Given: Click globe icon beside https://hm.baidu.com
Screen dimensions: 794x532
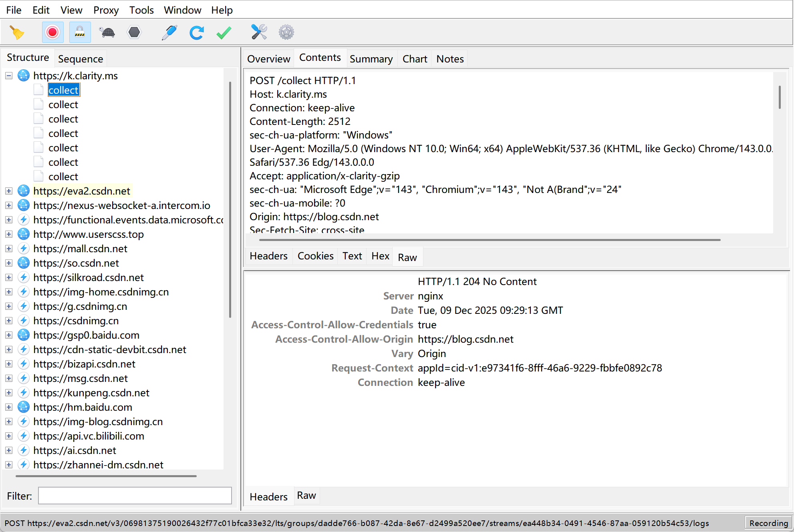Looking at the screenshot, I should point(24,407).
